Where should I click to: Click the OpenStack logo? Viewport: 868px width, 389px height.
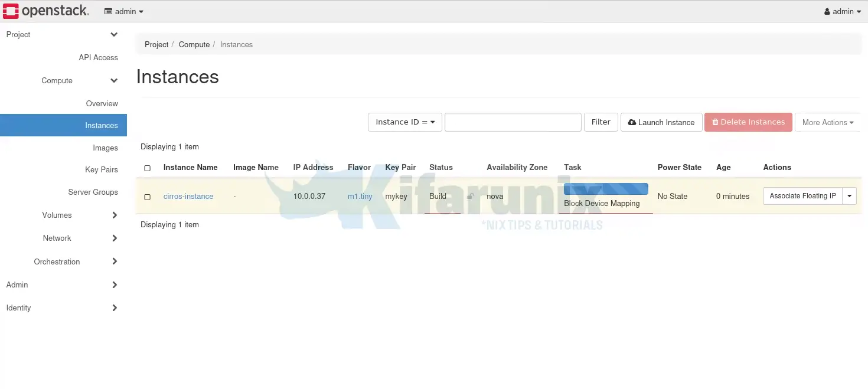tap(46, 11)
